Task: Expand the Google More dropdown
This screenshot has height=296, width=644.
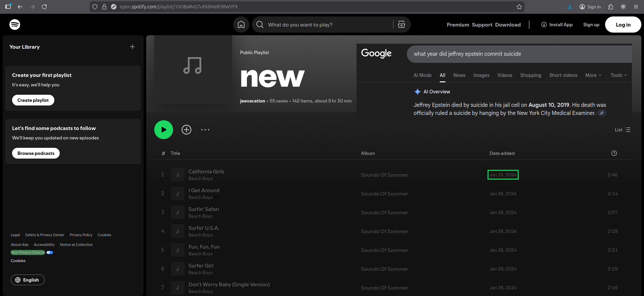Action: point(593,75)
